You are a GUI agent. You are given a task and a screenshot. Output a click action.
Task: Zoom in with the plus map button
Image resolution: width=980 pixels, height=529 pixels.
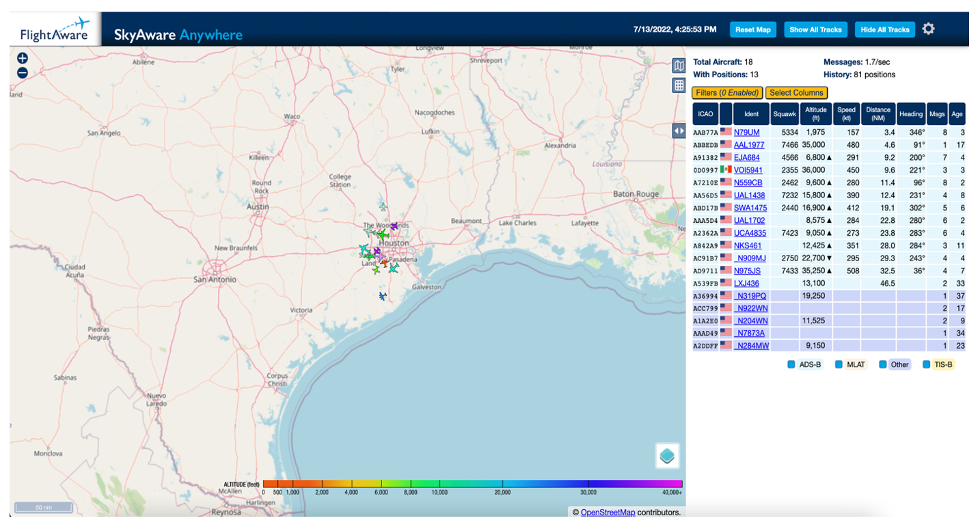23,58
